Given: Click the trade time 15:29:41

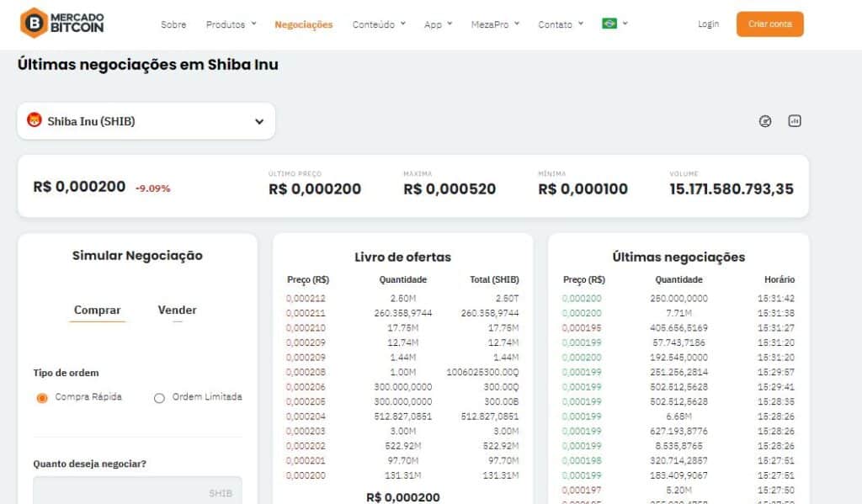Looking at the screenshot, I should tap(775, 387).
